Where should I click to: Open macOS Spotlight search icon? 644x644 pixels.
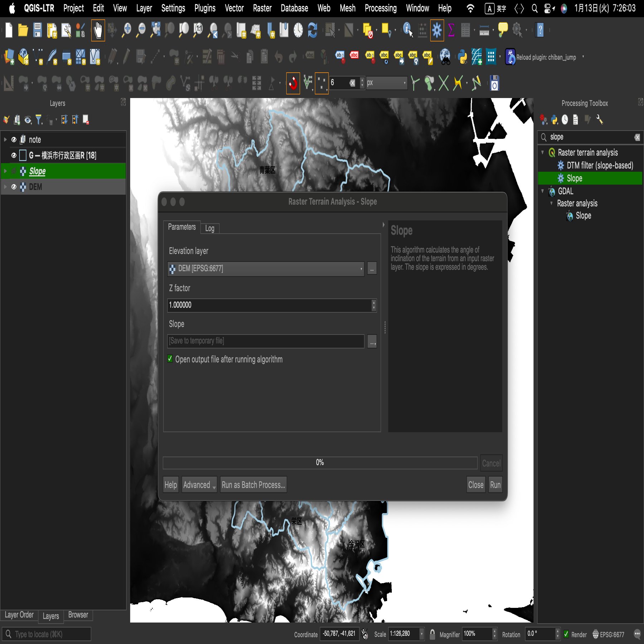(x=535, y=9)
